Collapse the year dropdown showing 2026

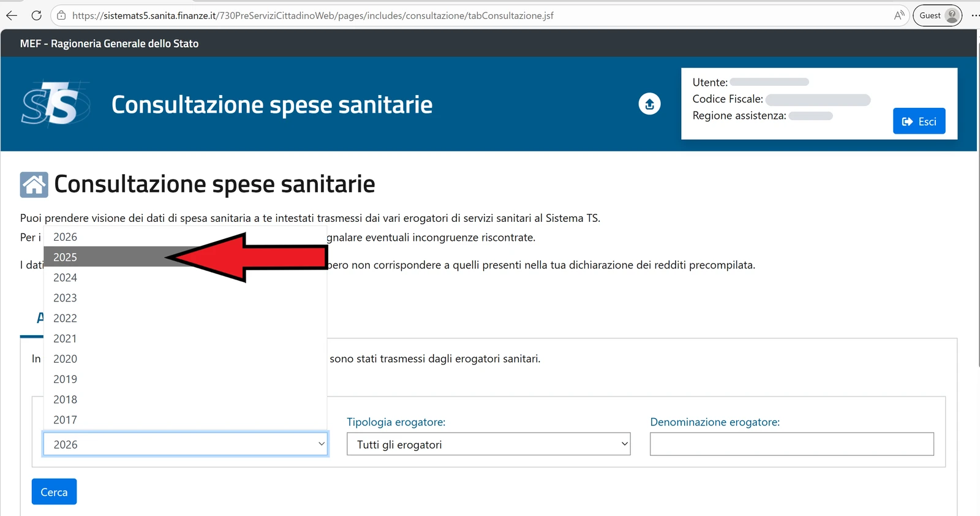pyautogui.click(x=186, y=444)
